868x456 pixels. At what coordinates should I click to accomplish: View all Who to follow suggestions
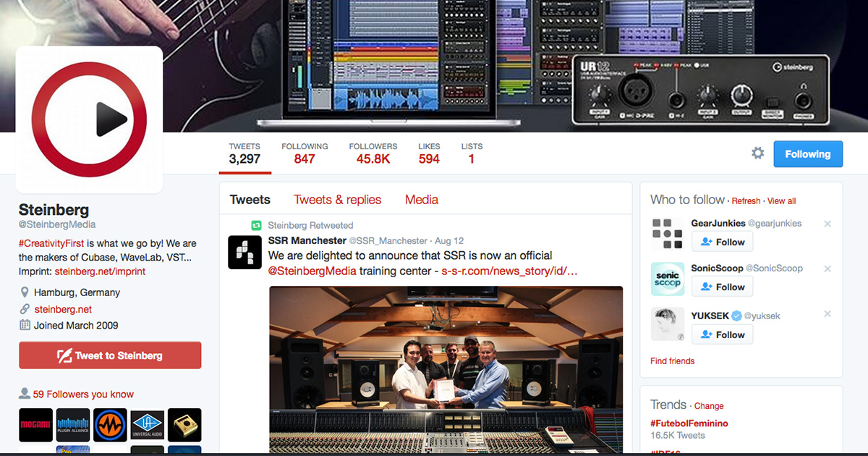click(x=781, y=201)
